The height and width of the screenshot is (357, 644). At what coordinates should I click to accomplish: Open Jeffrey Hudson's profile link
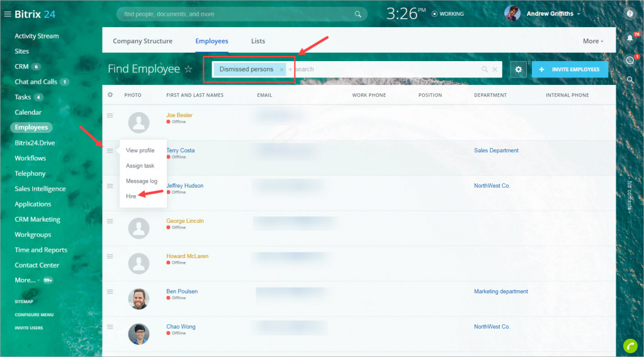click(x=185, y=186)
